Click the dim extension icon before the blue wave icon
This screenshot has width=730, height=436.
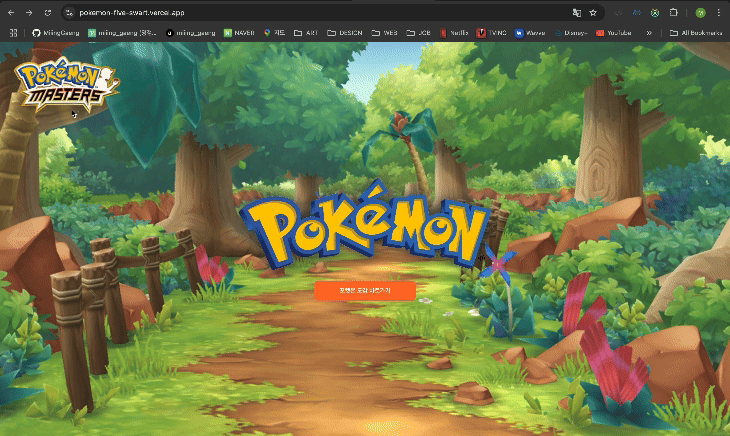pos(618,13)
